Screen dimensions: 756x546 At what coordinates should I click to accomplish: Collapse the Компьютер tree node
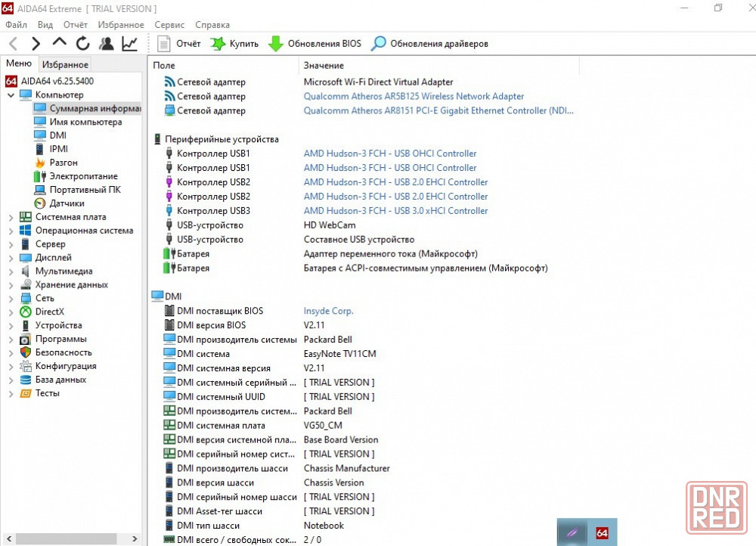coord(11,95)
